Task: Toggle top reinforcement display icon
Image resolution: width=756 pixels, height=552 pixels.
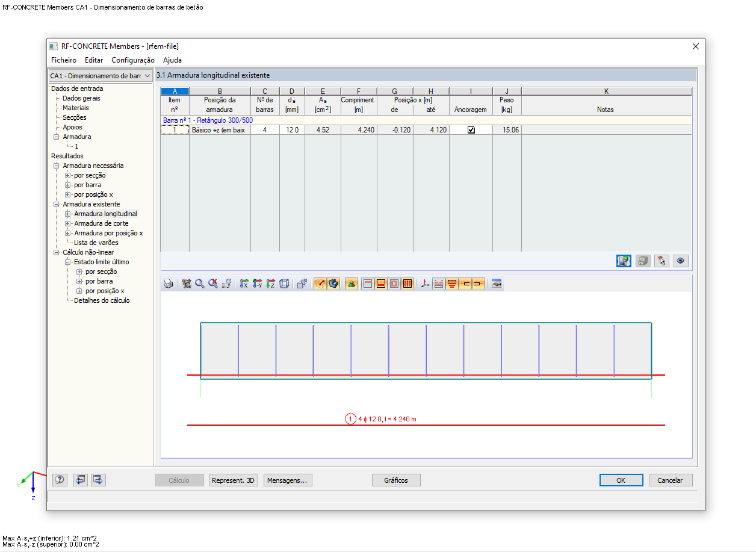Action: coord(368,284)
